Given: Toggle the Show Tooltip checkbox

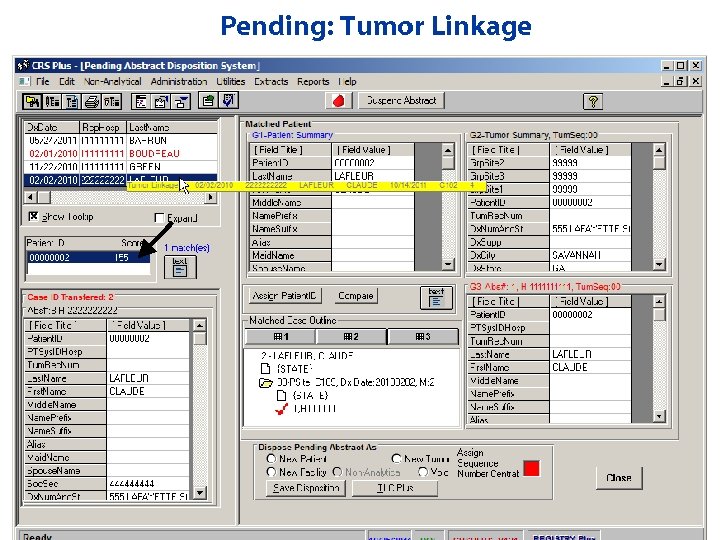Looking at the screenshot, I should click(33, 216).
